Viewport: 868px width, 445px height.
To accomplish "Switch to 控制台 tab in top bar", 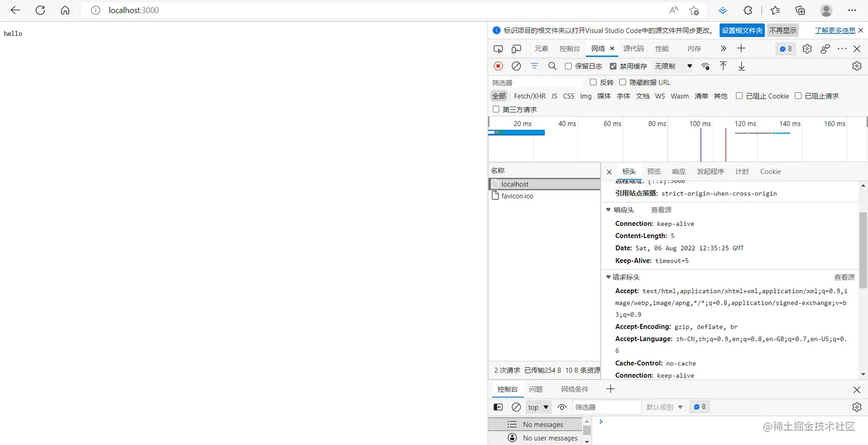I will pyautogui.click(x=570, y=49).
